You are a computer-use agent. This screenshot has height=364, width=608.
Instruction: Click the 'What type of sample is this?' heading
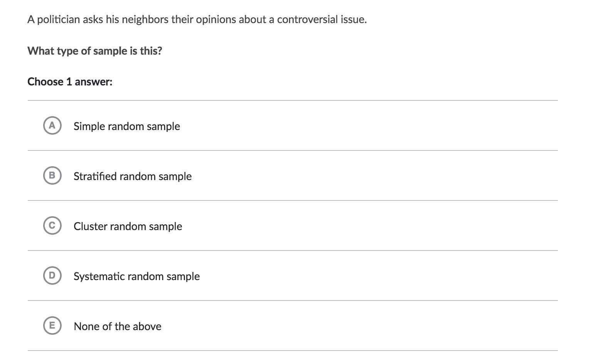pos(95,51)
